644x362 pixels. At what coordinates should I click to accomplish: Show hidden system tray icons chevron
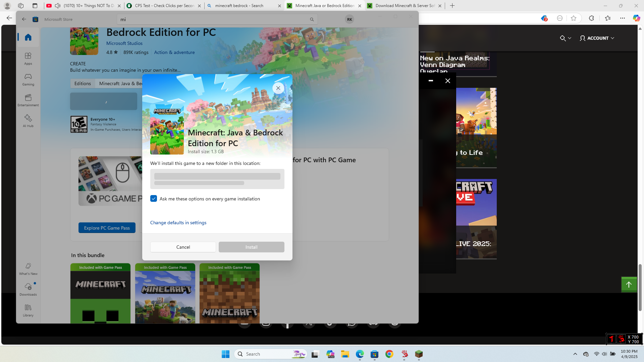click(x=575, y=354)
